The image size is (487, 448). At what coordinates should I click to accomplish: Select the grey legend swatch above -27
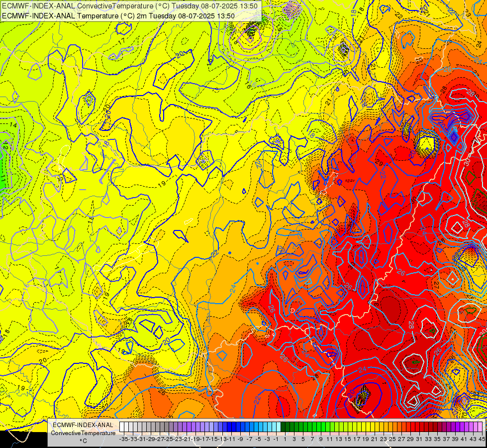[x=158, y=427]
